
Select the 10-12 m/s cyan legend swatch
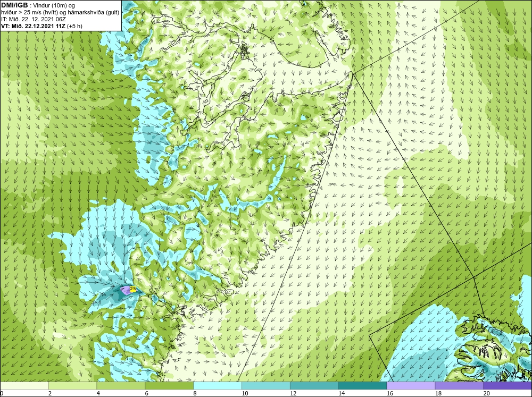tap(265, 386)
